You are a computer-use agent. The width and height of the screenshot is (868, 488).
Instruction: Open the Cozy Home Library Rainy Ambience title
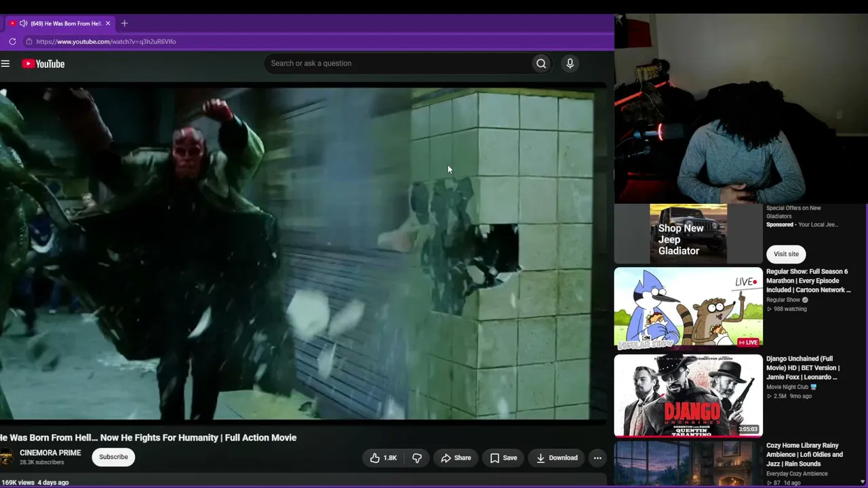pos(804,455)
